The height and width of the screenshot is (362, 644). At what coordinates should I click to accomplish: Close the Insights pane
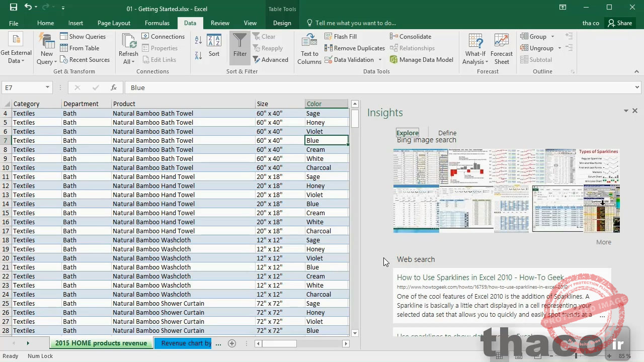(635, 111)
